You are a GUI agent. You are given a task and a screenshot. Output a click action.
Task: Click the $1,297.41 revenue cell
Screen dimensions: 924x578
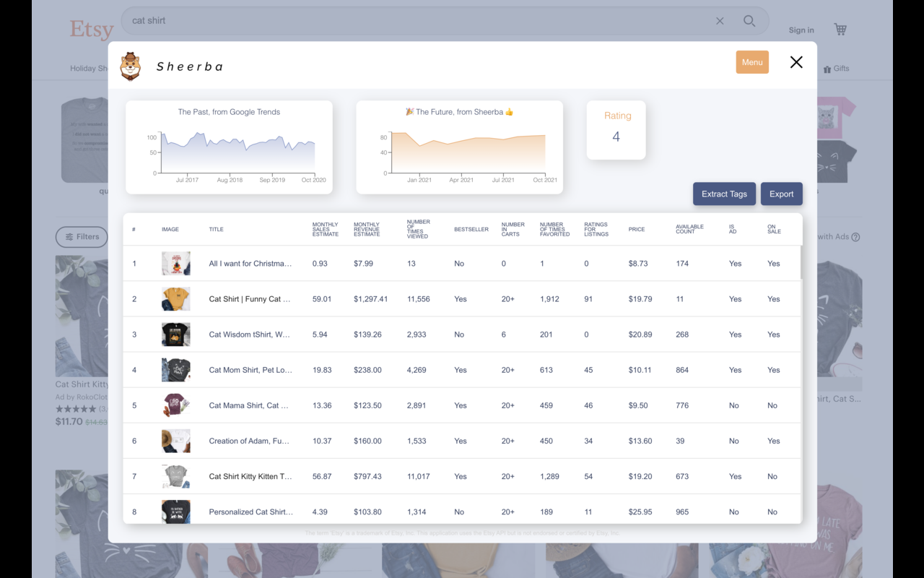[x=370, y=299]
